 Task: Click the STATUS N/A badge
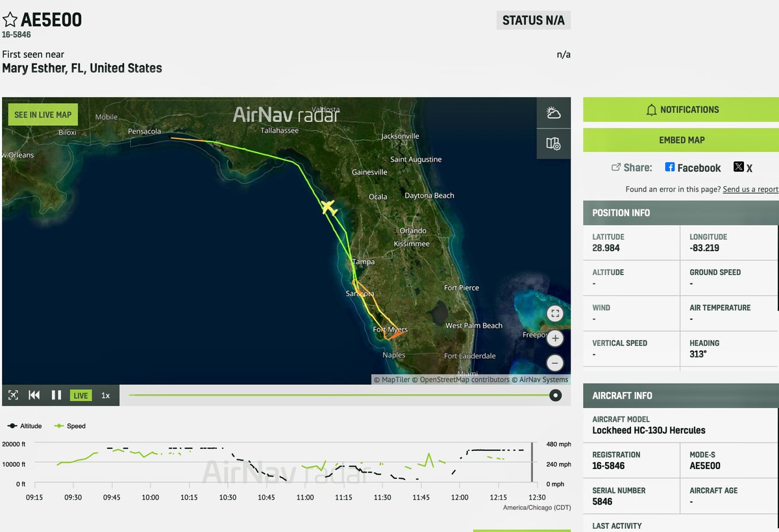(x=533, y=21)
